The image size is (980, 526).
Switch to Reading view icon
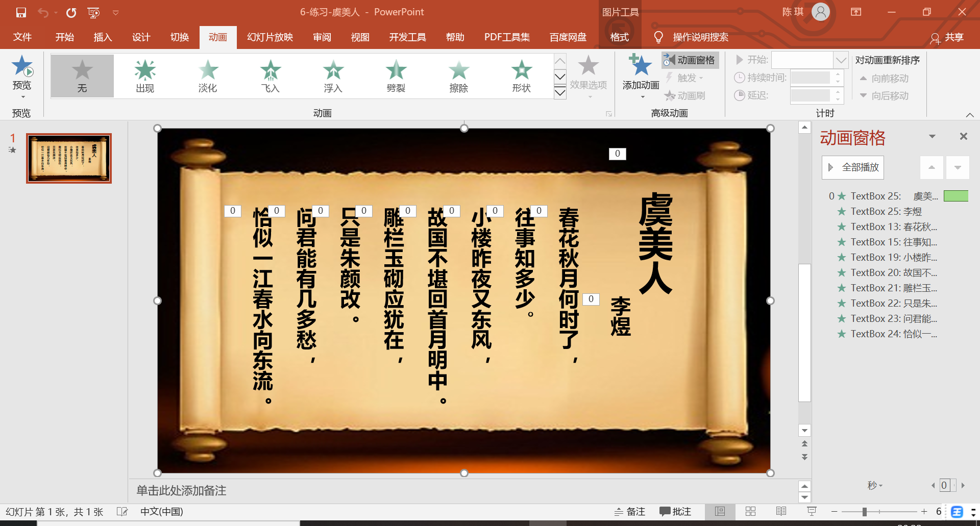point(781,512)
